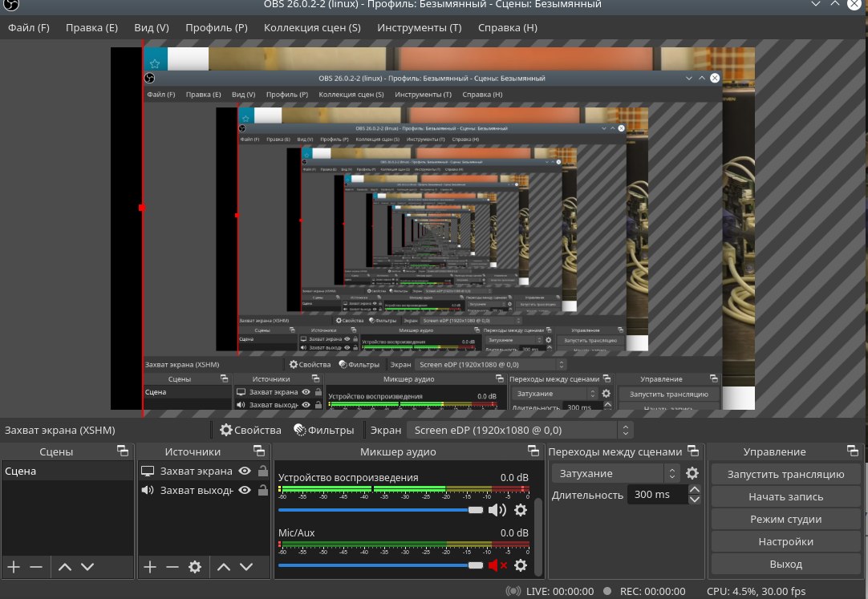Viewport: 868px width, 599px height.
Task: Open the Коллекция сцен (S) menu
Action: point(312,27)
